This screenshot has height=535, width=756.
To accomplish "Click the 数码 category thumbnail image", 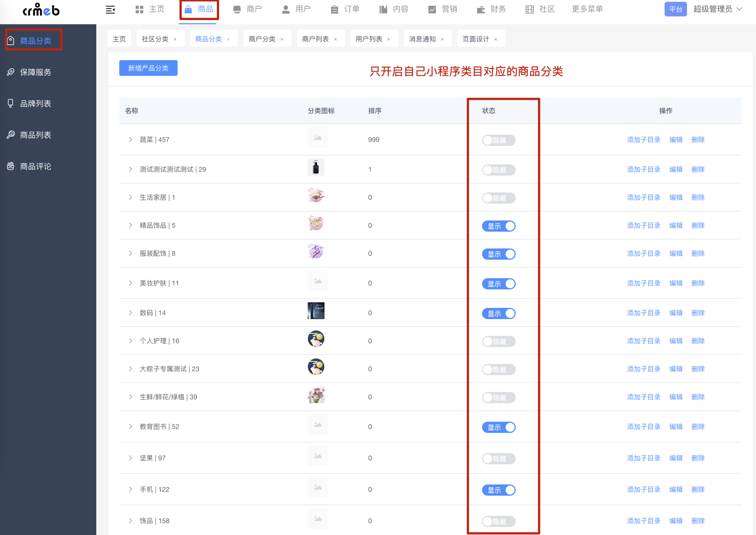I will (x=316, y=311).
